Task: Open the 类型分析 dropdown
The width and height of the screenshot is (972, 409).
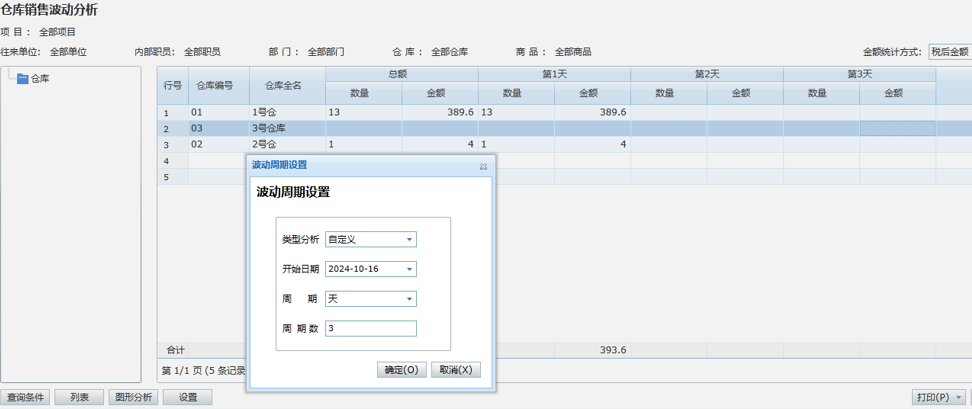Action: 409,240
